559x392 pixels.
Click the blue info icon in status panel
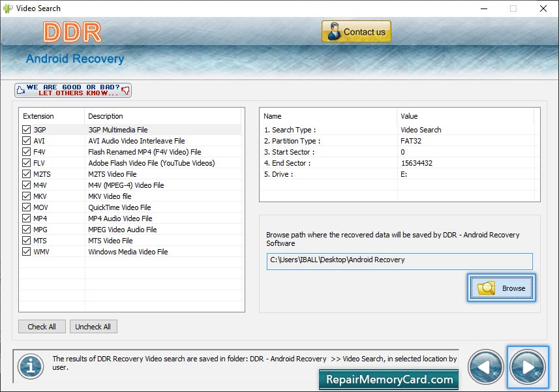point(31,367)
